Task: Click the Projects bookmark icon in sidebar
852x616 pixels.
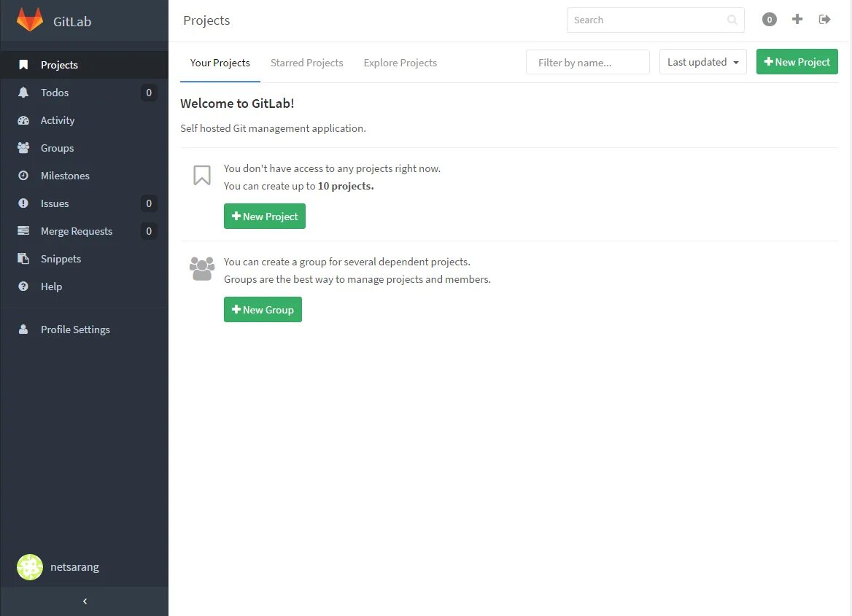Action: (23, 65)
